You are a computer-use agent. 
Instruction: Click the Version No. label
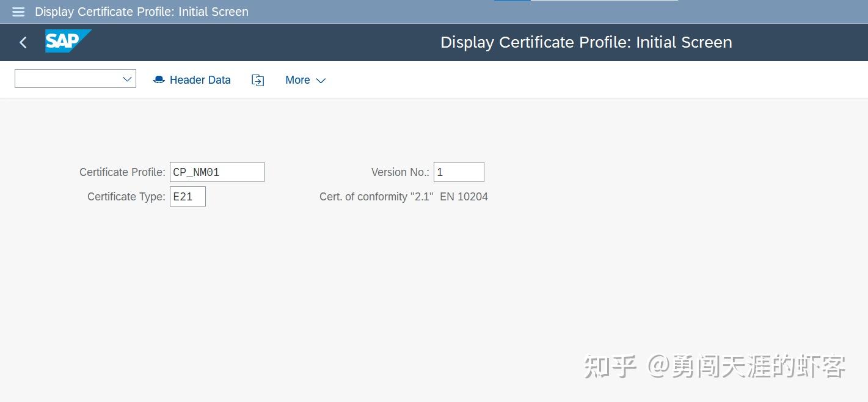399,172
